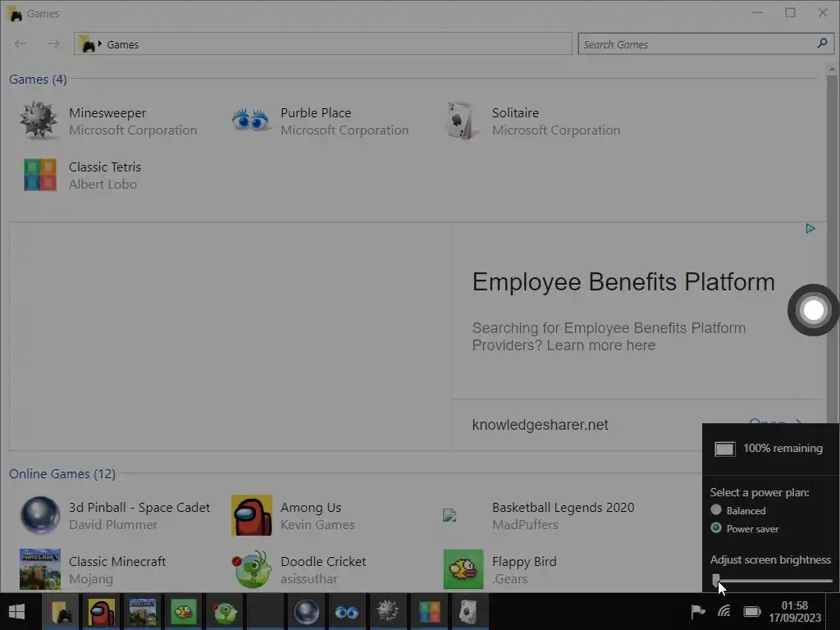Image resolution: width=840 pixels, height=630 pixels.
Task: Open the Solitaire cards icon
Action: click(x=461, y=121)
